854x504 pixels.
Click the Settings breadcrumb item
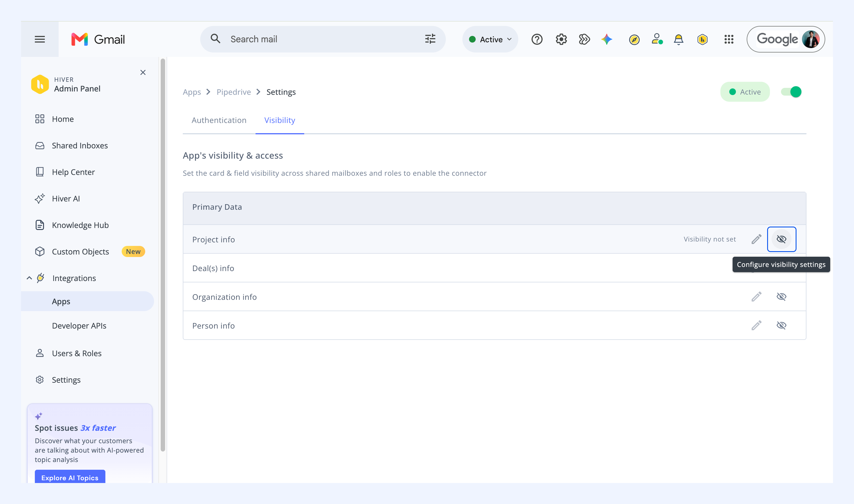coord(281,92)
